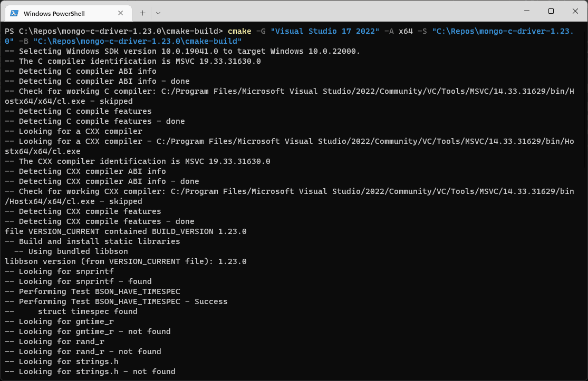Screen dimensions: 588x381
Task: Click the PowerShell icon in the tab
Action: point(14,13)
